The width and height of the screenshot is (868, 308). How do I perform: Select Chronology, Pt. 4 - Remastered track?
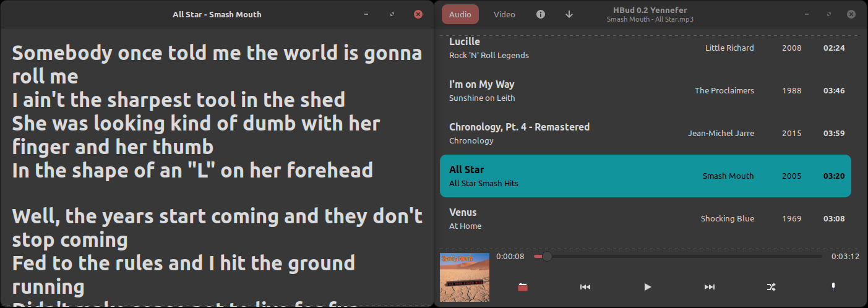[x=645, y=134]
